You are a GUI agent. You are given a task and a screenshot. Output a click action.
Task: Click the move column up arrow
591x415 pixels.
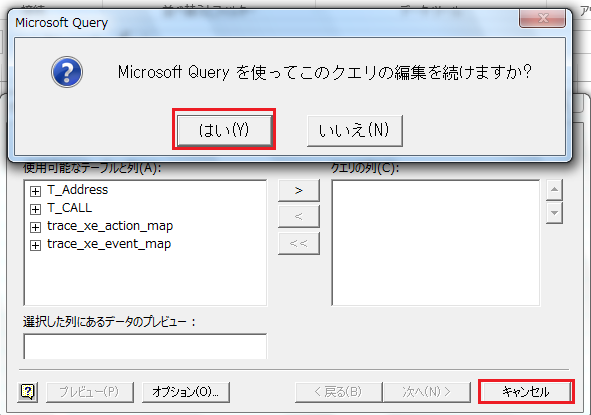click(x=554, y=190)
